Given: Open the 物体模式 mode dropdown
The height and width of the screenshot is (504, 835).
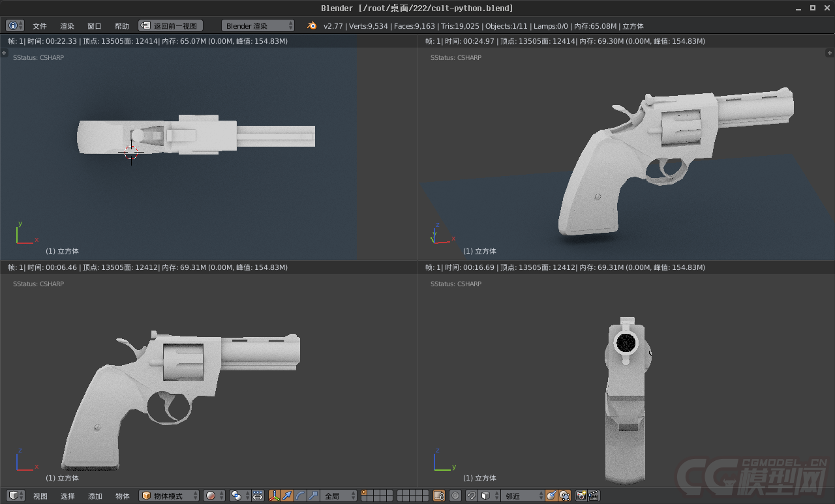Looking at the screenshot, I should tap(168, 496).
